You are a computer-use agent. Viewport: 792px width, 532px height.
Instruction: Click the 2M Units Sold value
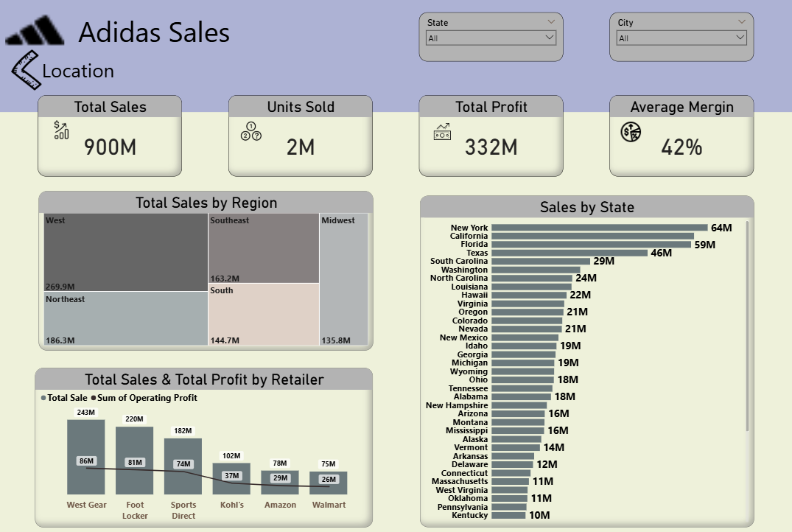(x=301, y=147)
